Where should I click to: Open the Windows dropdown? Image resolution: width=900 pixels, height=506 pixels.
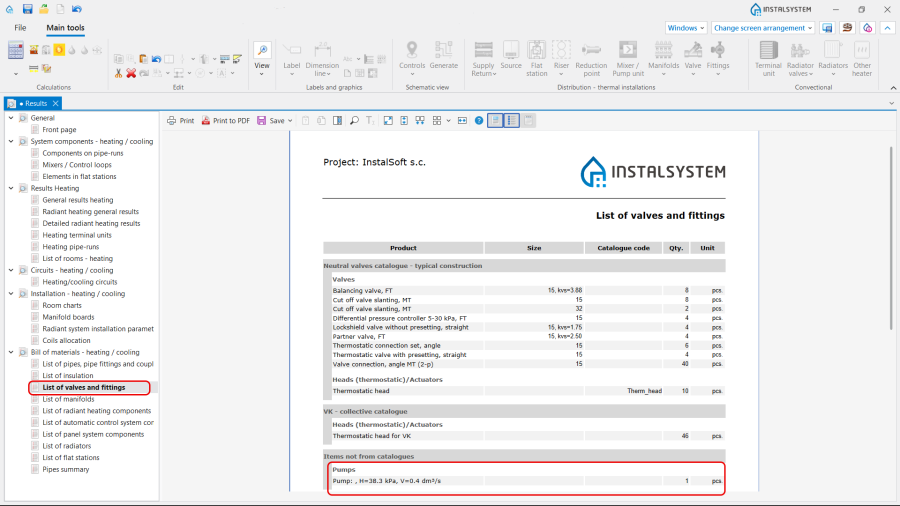686,28
